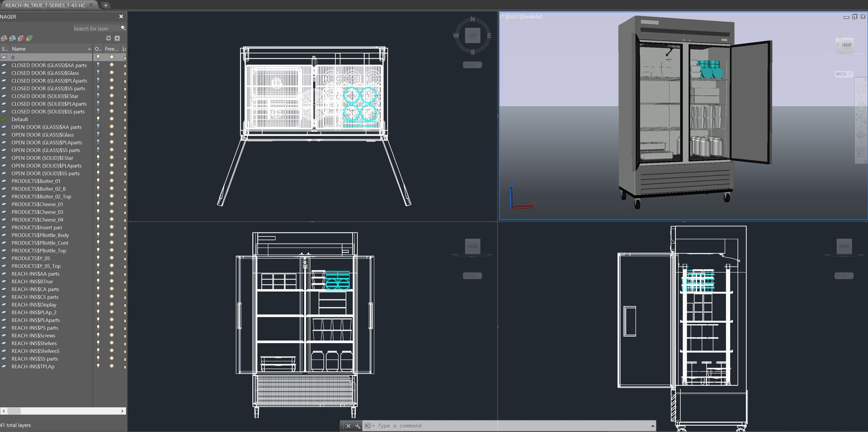Click the N compass direction on the ViewCube
This screenshot has width=868, height=432.
click(x=472, y=19)
